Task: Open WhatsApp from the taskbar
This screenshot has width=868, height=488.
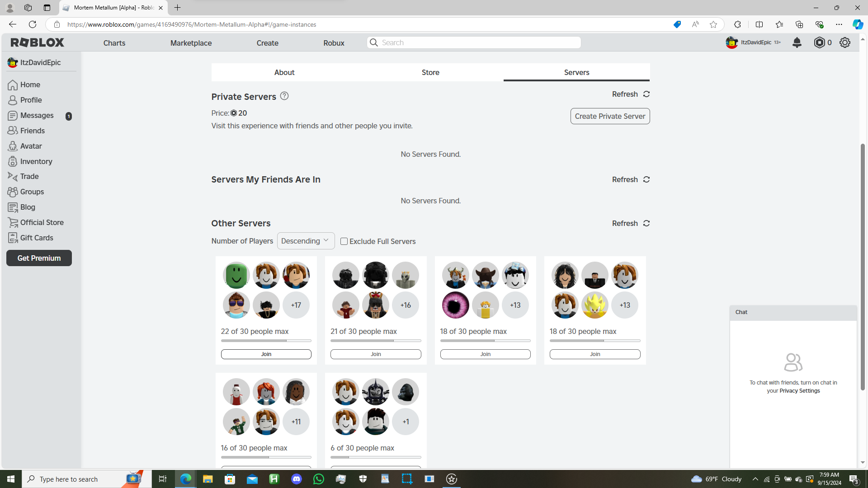Action: point(319,479)
